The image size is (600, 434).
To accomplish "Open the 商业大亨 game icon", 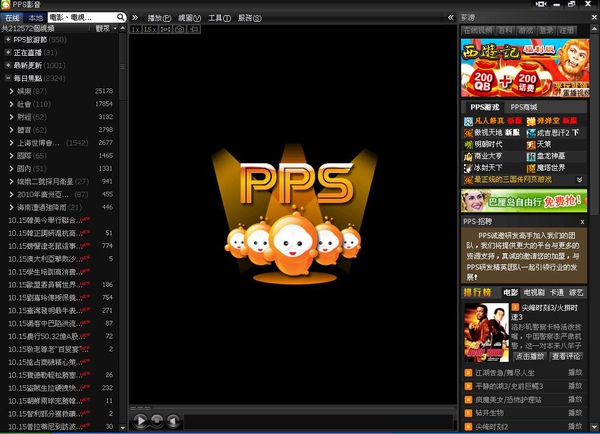I will (468, 157).
